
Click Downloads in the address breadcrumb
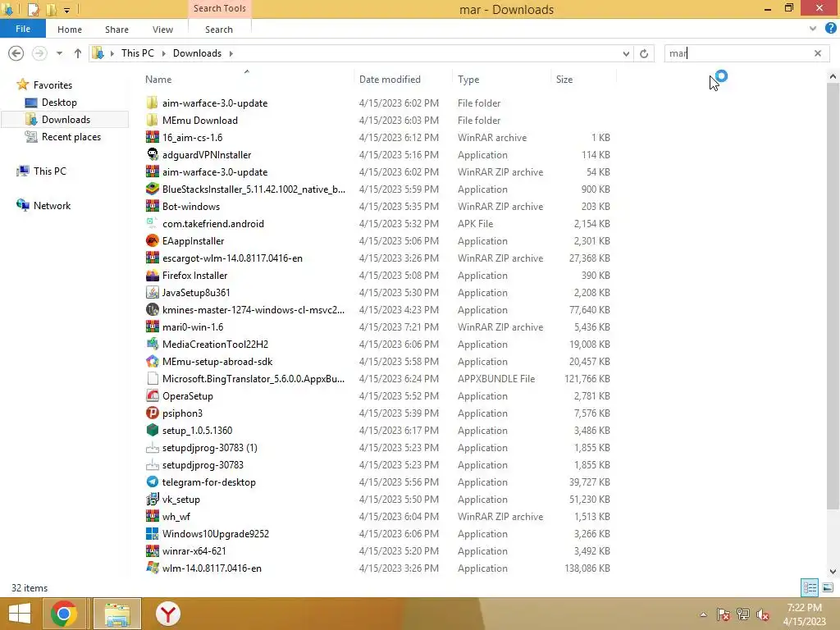pyautogui.click(x=197, y=53)
